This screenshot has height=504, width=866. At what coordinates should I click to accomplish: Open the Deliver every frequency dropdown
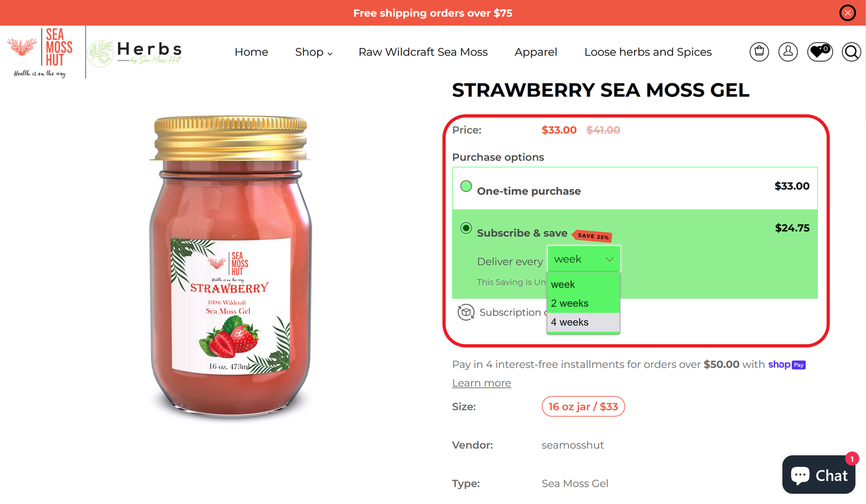pos(584,258)
